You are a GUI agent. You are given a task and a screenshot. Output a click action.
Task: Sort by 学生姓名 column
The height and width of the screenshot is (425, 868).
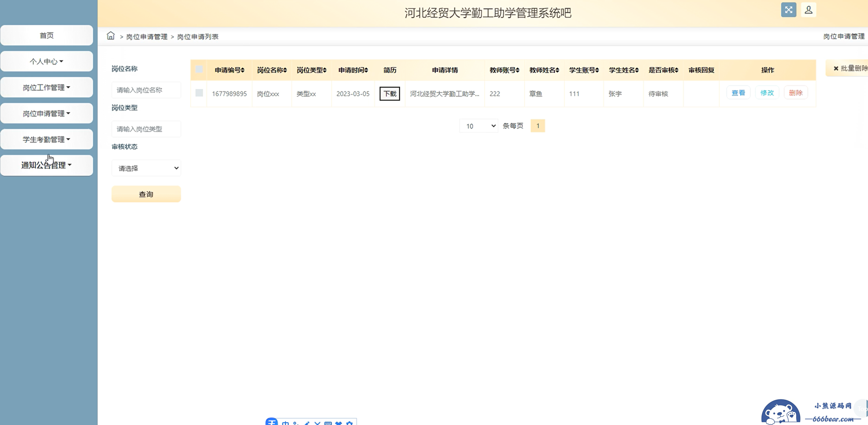click(x=624, y=70)
